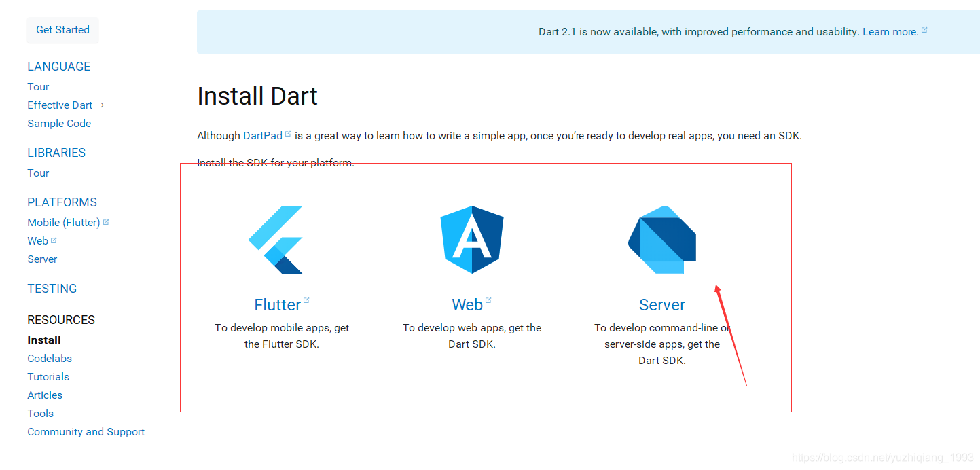
Task: Open the Tools link
Action: pos(41,414)
